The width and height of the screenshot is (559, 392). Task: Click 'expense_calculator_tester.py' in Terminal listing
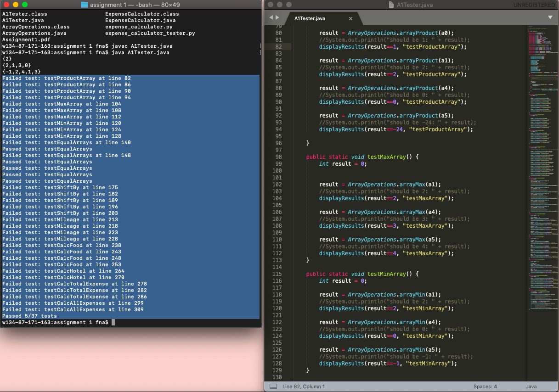pos(150,33)
